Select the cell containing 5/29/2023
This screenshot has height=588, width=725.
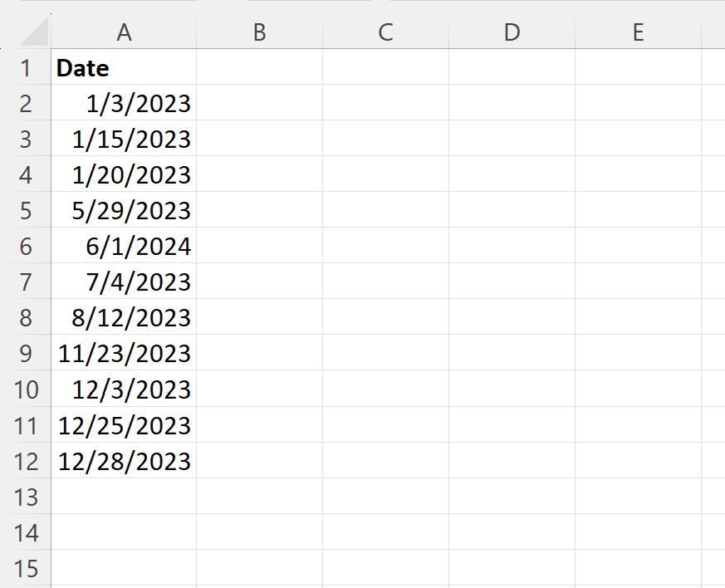[x=124, y=210]
